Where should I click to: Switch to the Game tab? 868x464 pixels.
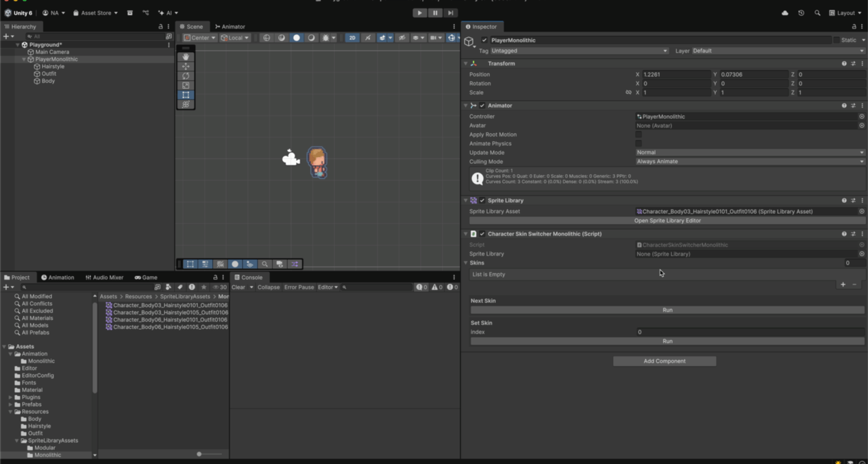click(146, 278)
